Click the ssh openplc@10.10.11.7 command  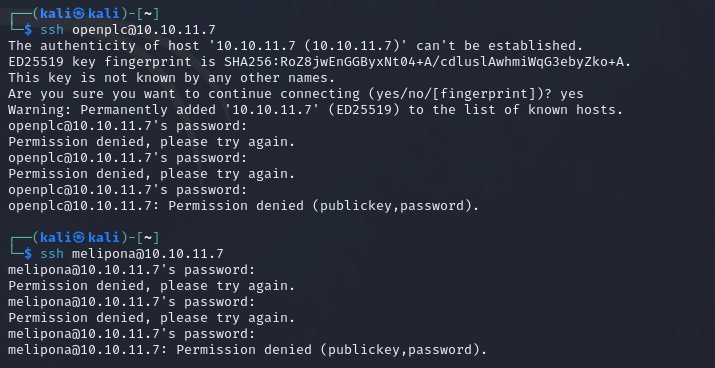pos(128,30)
